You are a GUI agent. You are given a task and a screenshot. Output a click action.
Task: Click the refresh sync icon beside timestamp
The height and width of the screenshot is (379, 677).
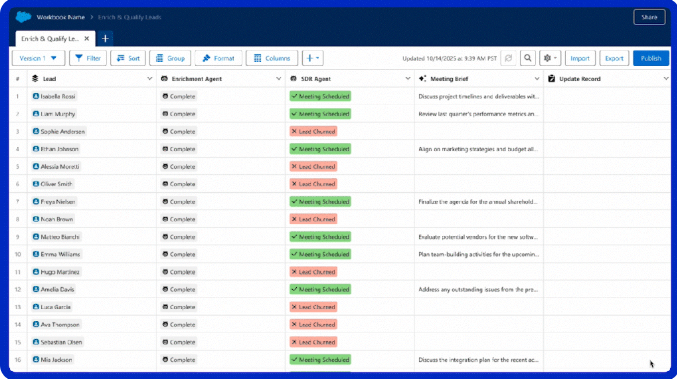click(x=508, y=58)
